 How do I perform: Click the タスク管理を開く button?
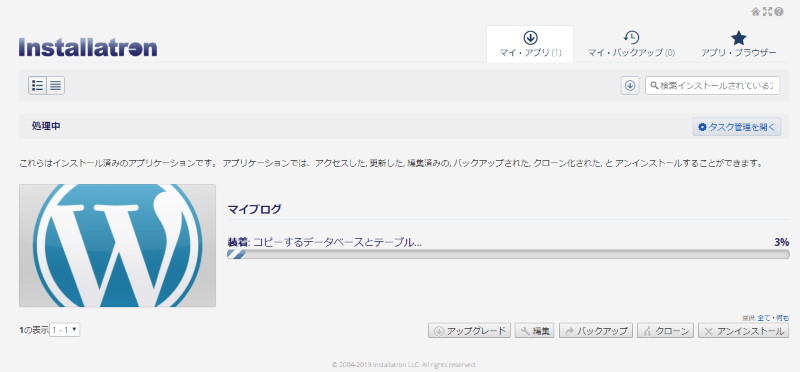point(737,127)
